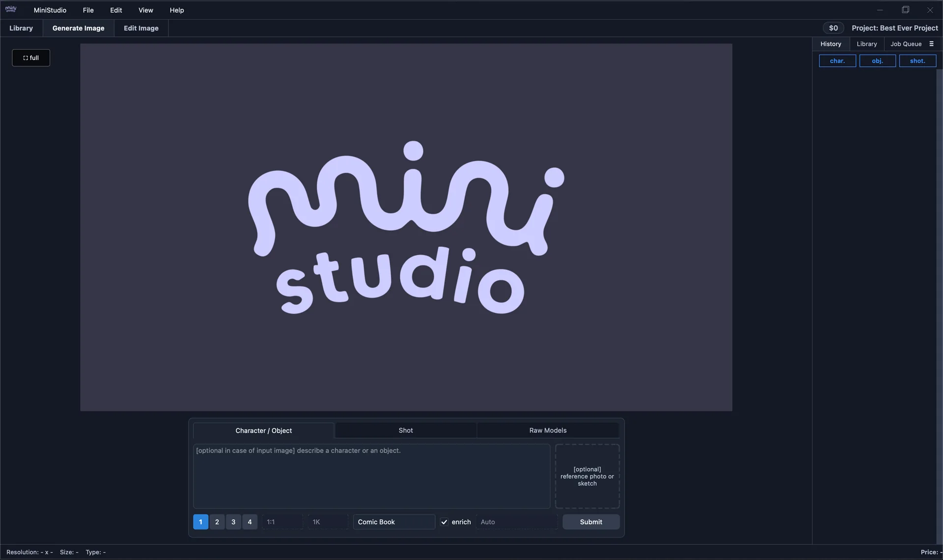Select the Generate Image tab
Screen dimensions: 943x560
click(x=78, y=28)
